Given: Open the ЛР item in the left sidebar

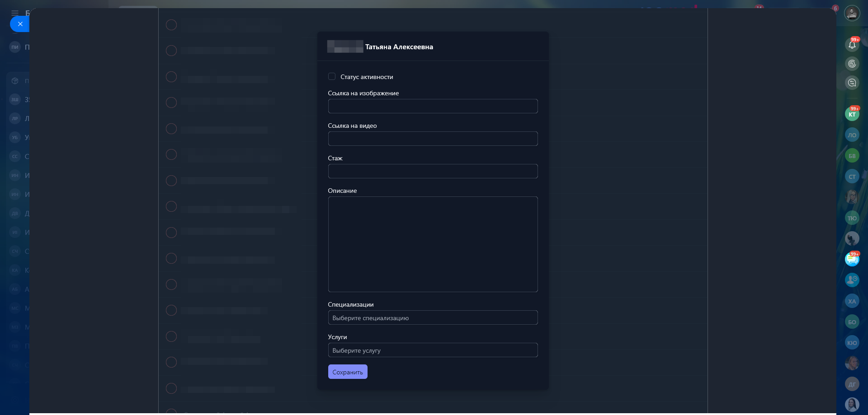Looking at the screenshot, I should pos(15,119).
